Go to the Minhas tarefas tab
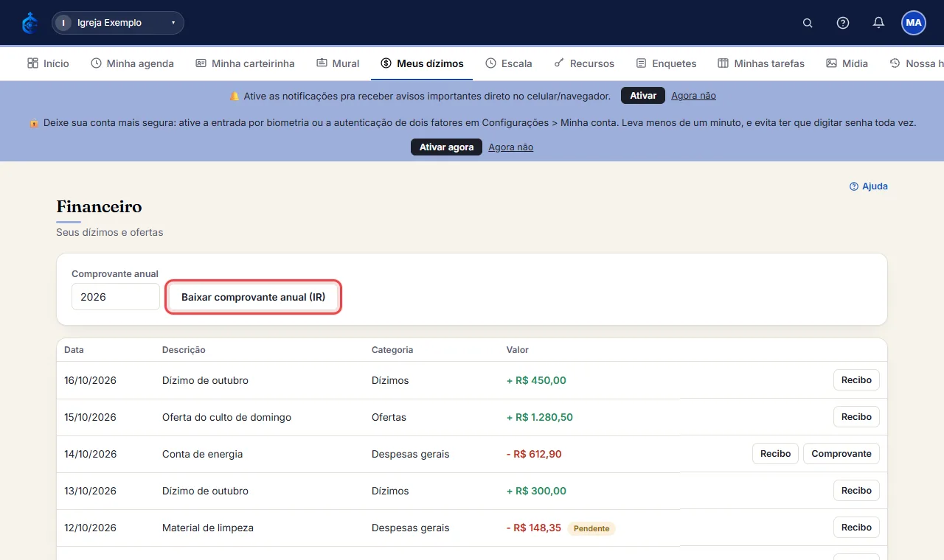Image resolution: width=944 pixels, height=560 pixels. click(761, 63)
